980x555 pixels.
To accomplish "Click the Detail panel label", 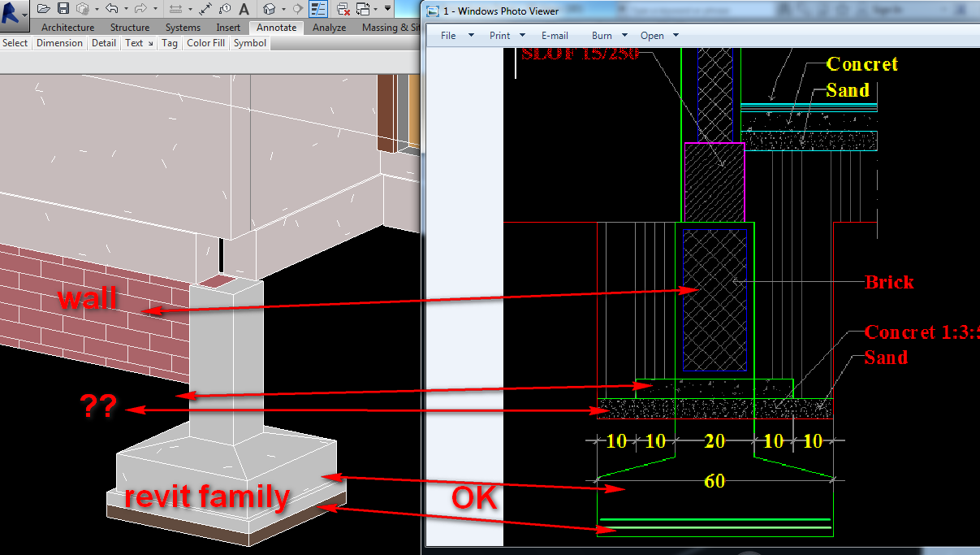I will pyautogui.click(x=103, y=43).
